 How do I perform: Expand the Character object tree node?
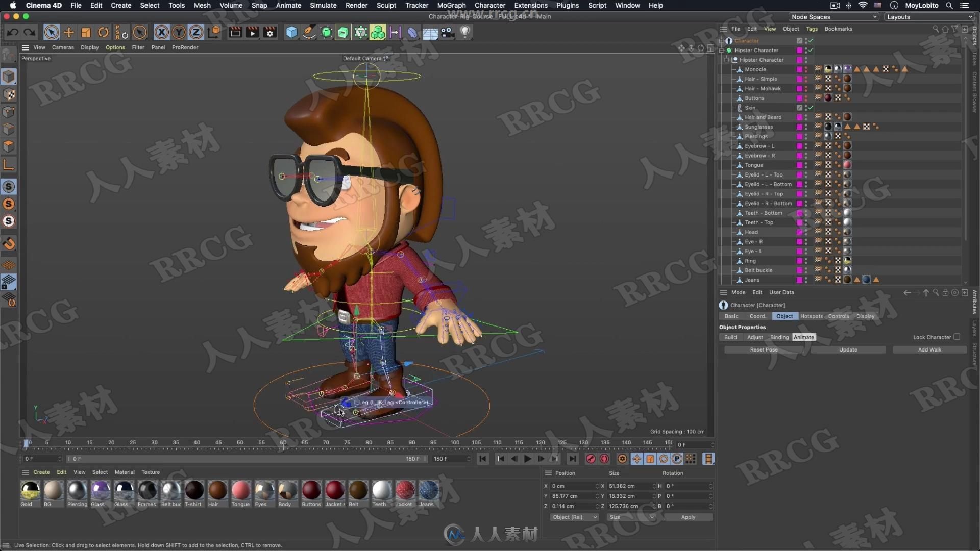coord(722,41)
